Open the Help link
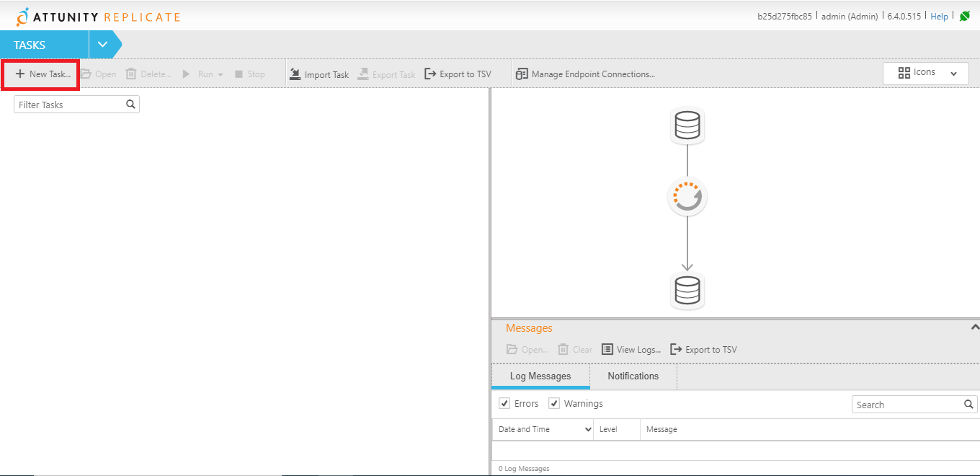The width and height of the screenshot is (980, 476). (x=940, y=17)
